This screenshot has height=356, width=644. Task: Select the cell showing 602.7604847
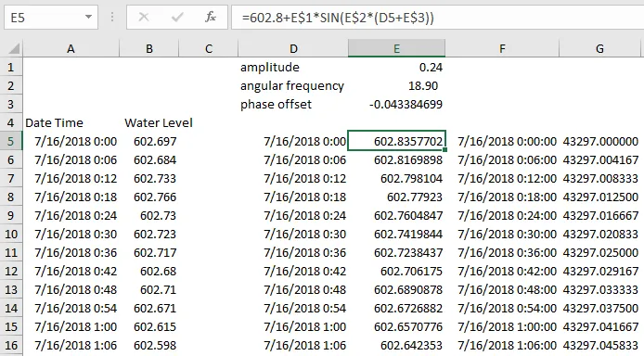(x=396, y=216)
